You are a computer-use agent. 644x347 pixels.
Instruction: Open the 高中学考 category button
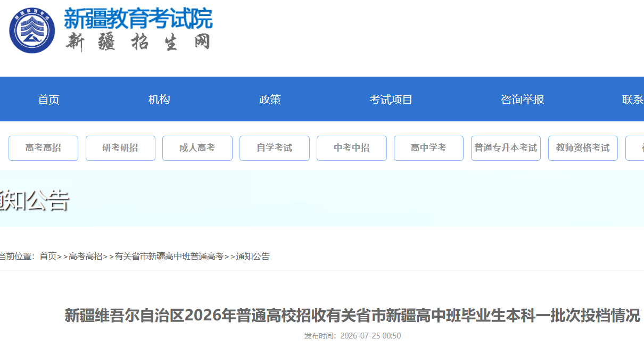click(429, 148)
